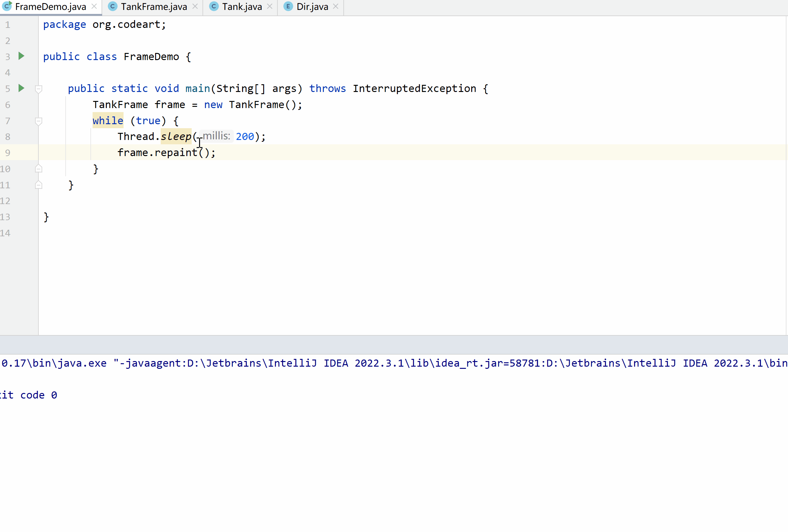
Task: Collapse the main method fold marker
Action: 39,89
